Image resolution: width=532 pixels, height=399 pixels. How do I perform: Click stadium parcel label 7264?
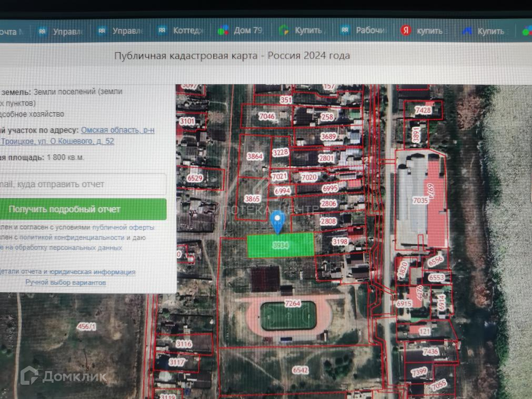pos(293,303)
